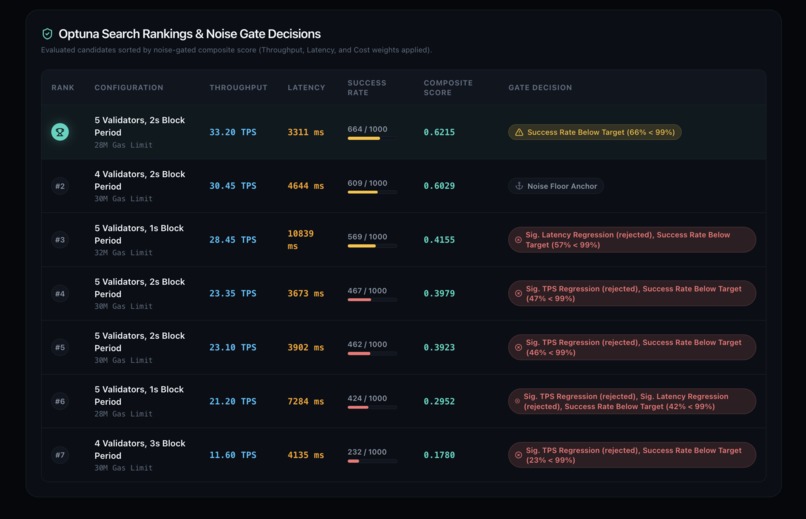806x519 pixels.
Task: Click the SUCCESS RATE column header
Action: (367, 88)
